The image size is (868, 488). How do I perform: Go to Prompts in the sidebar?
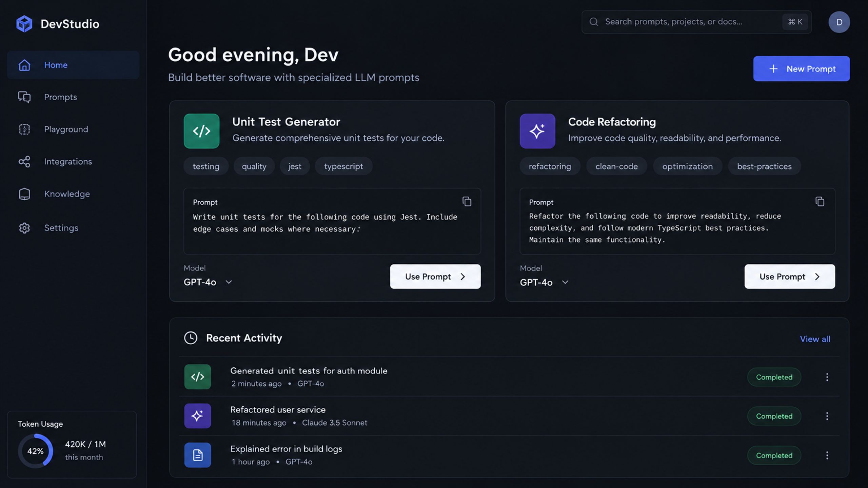pyautogui.click(x=73, y=97)
